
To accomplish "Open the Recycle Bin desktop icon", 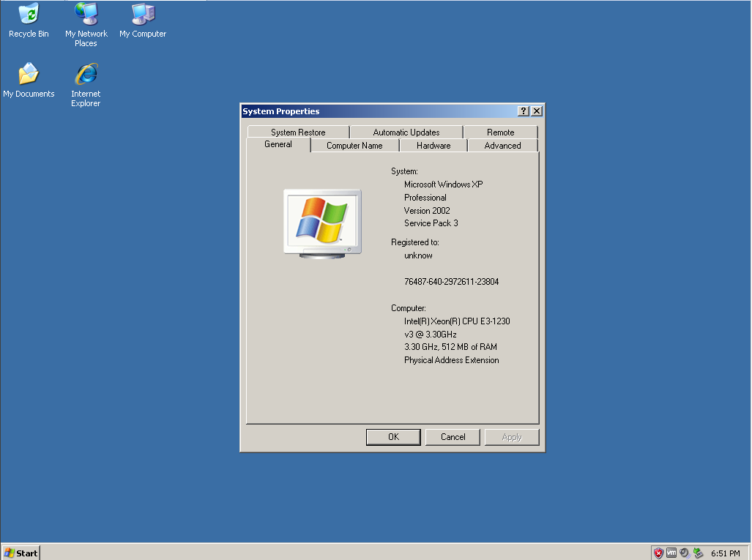I will 29,20.
